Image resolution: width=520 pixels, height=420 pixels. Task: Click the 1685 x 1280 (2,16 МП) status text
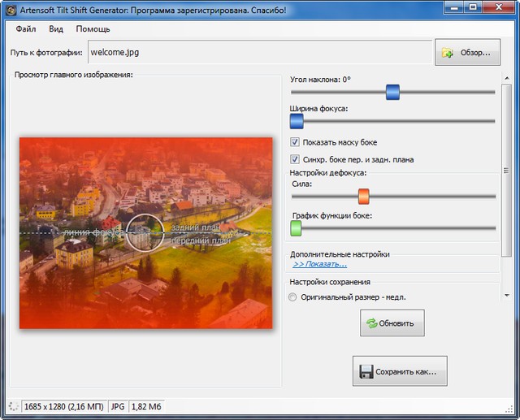(64, 406)
